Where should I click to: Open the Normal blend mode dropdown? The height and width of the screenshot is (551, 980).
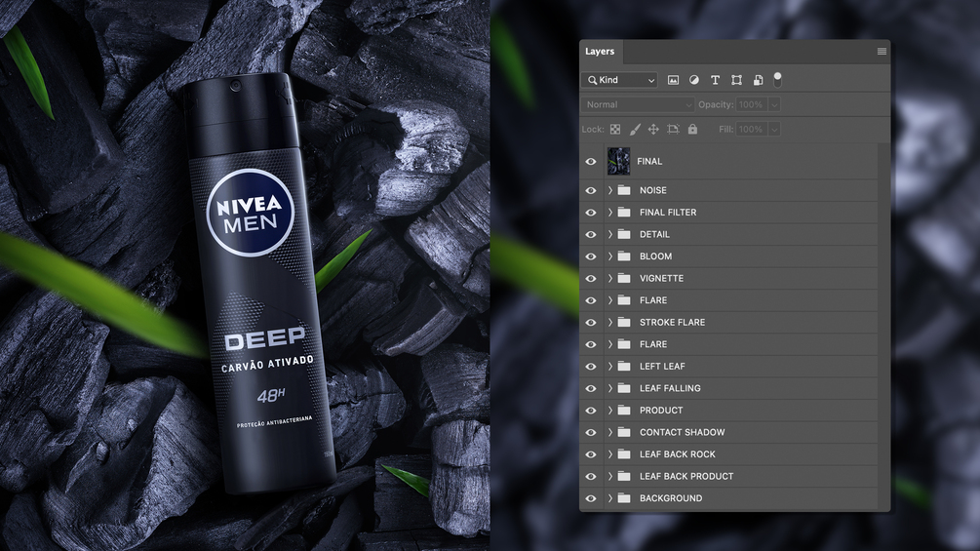[x=638, y=104]
